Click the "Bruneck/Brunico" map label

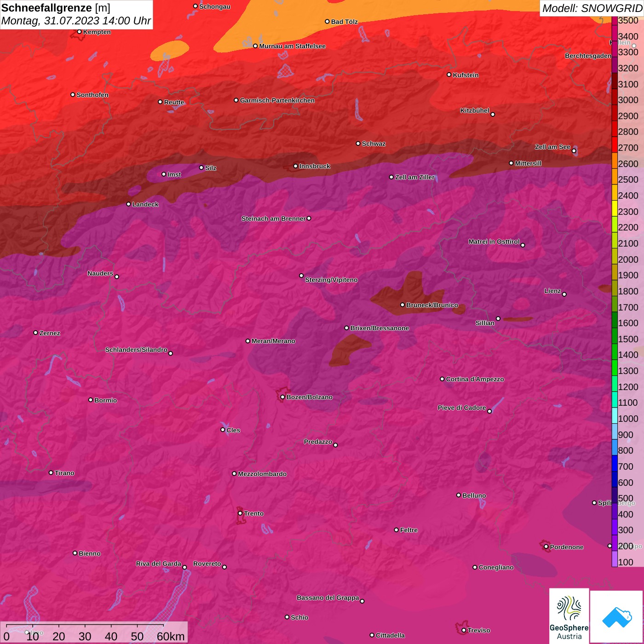[x=432, y=305]
